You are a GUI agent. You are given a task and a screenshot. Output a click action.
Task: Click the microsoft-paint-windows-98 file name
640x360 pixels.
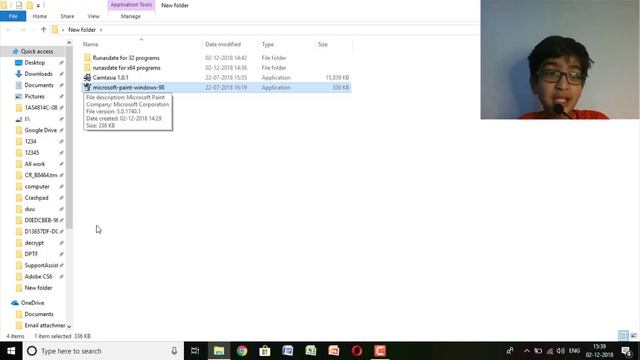(x=128, y=87)
